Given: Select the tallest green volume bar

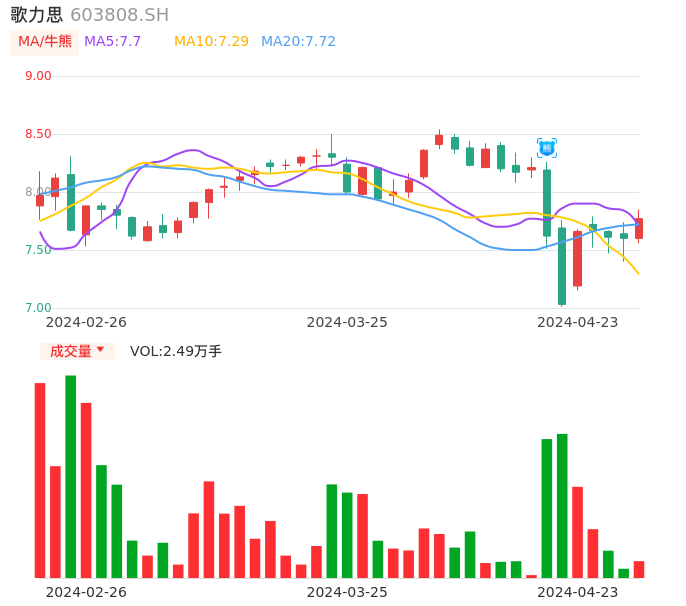Looking at the screenshot, I should coord(71,476).
